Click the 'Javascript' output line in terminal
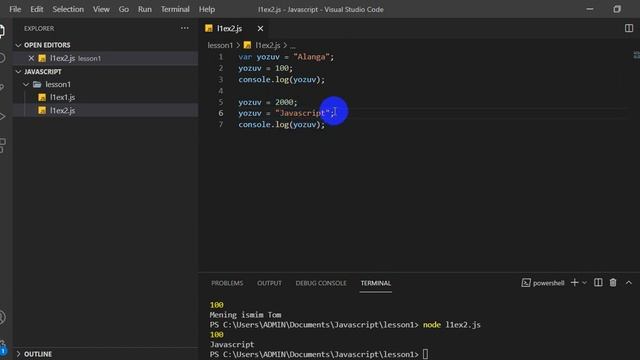The height and width of the screenshot is (360, 640). coord(232,344)
